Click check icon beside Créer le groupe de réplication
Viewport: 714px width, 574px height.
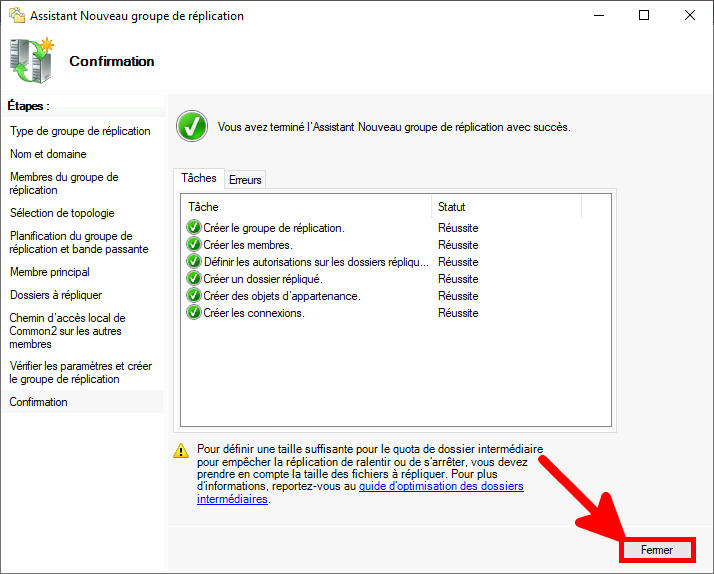[x=194, y=227]
